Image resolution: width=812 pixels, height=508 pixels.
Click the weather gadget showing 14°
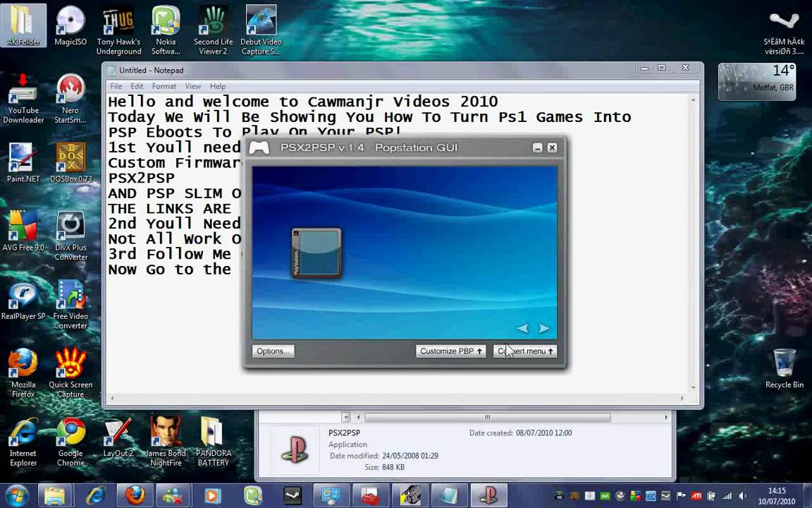[757, 82]
